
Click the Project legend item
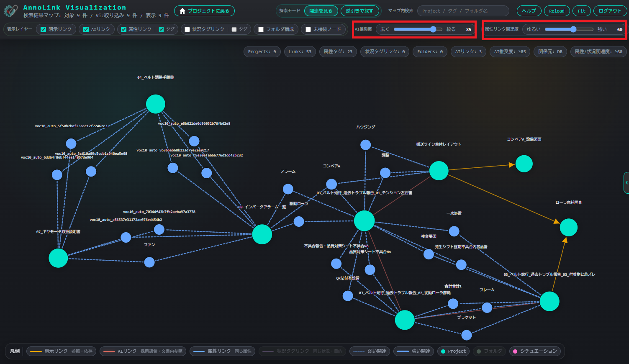point(454,351)
